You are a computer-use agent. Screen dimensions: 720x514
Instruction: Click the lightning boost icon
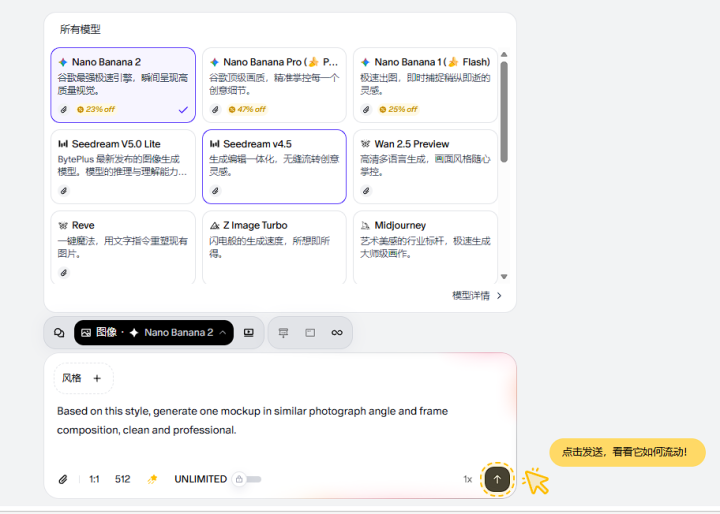pyautogui.click(x=152, y=479)
